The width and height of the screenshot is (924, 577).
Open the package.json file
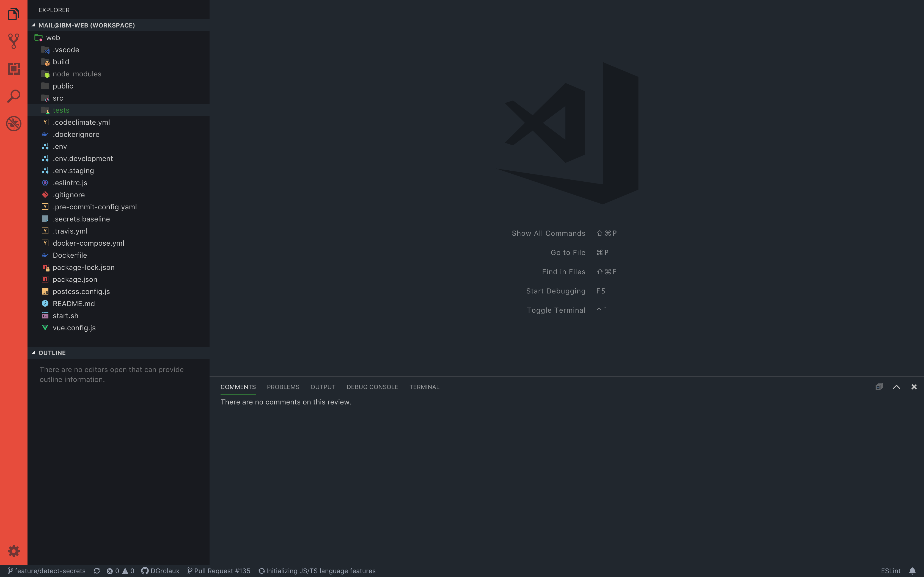(x=75, y=279)
